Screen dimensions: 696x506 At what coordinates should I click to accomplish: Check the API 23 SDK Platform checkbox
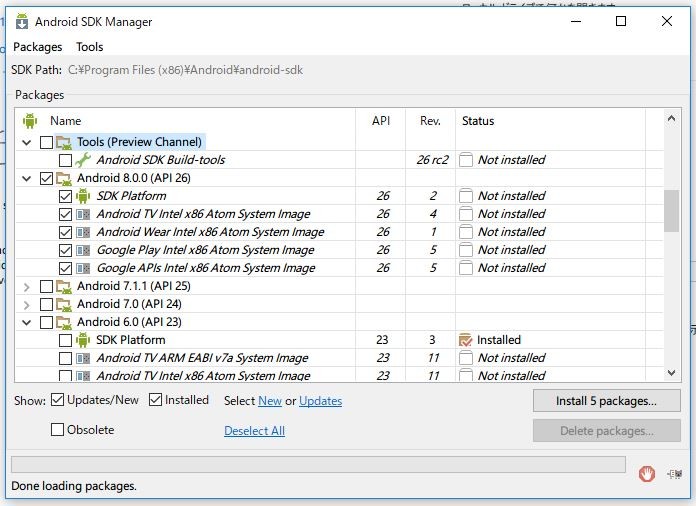click(65, 340)
